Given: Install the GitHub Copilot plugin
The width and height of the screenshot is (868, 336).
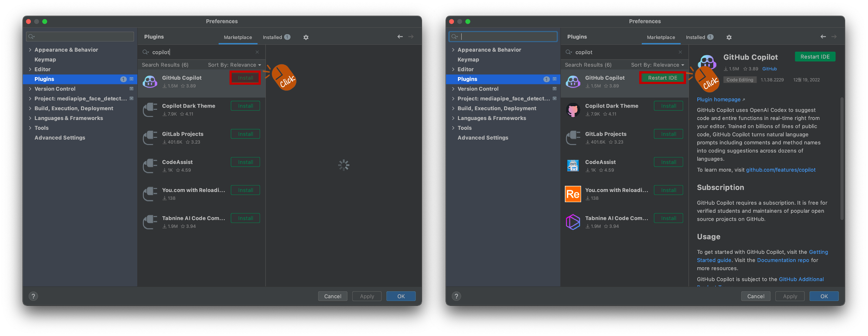Looking at the screenshot, I should [x=245, y=77].
